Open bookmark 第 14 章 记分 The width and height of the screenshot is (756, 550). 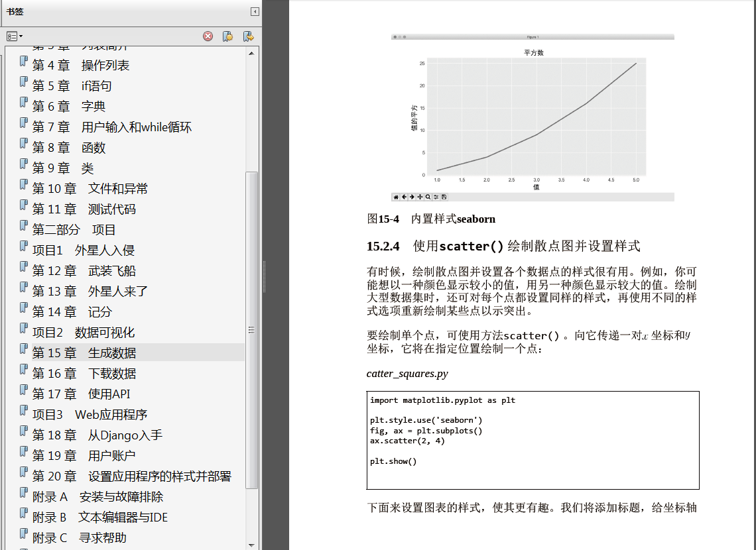tap(72, 311)
